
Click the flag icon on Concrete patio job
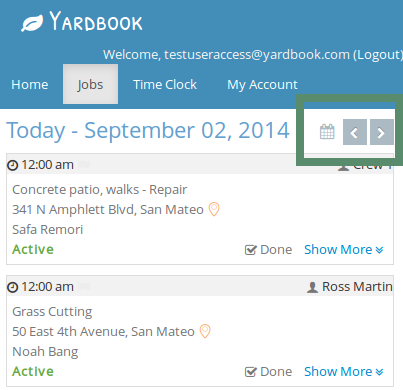coord(84,165)
